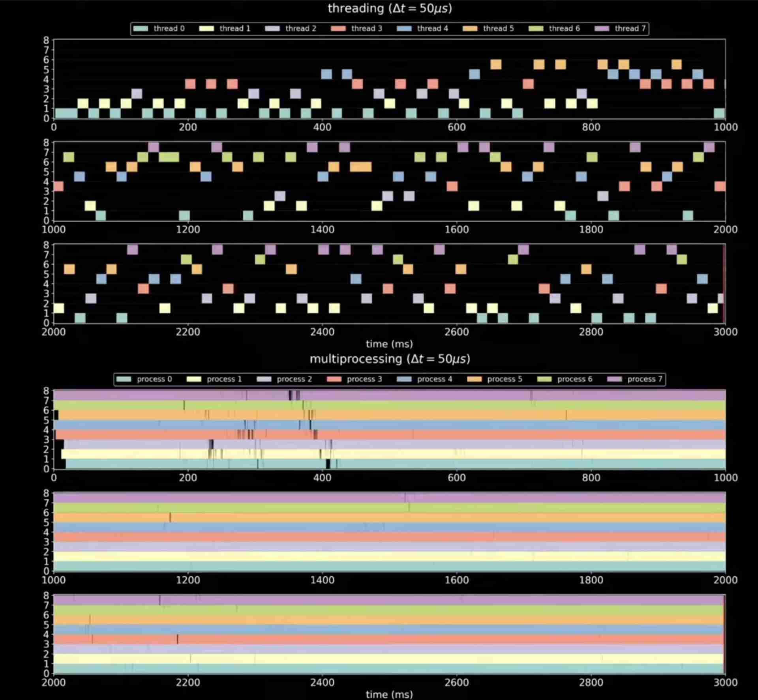The image size is (758, 700).
Task: Click the process 2 legend color swatch
Action: point(264,379)
